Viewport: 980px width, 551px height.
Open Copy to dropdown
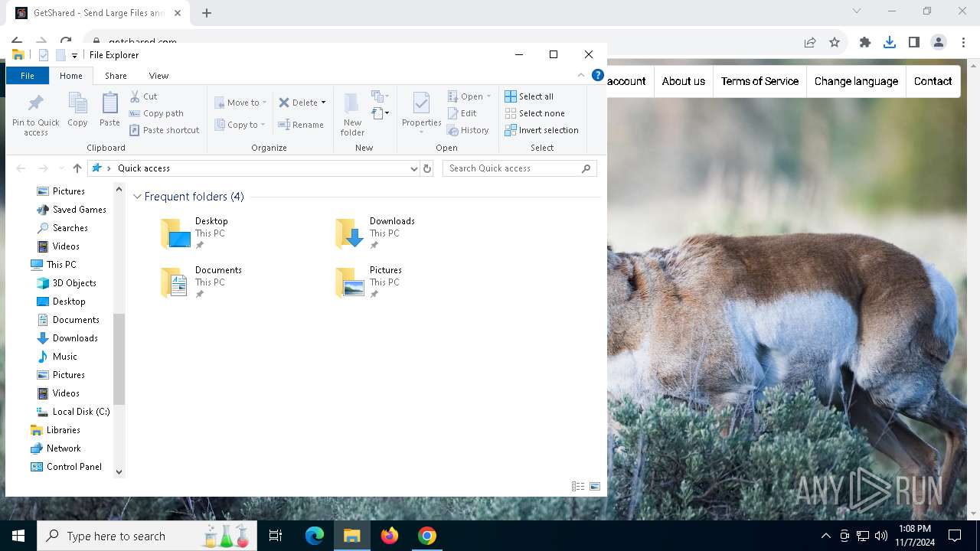point(240,125)
